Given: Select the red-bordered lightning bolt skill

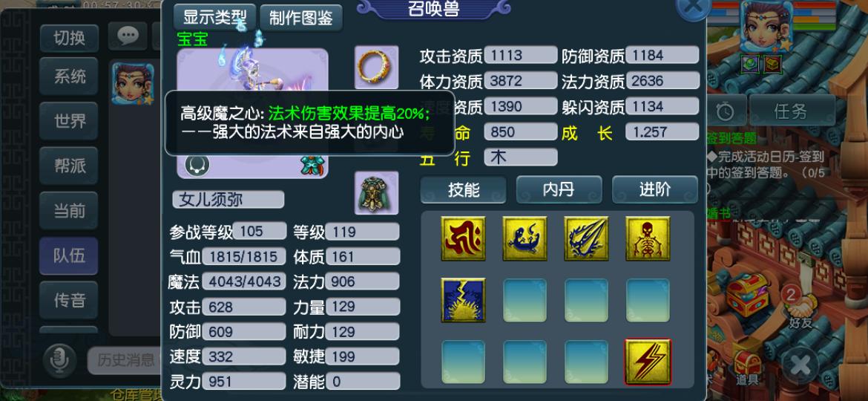Looking at the screenshot, I should point(648,362).
